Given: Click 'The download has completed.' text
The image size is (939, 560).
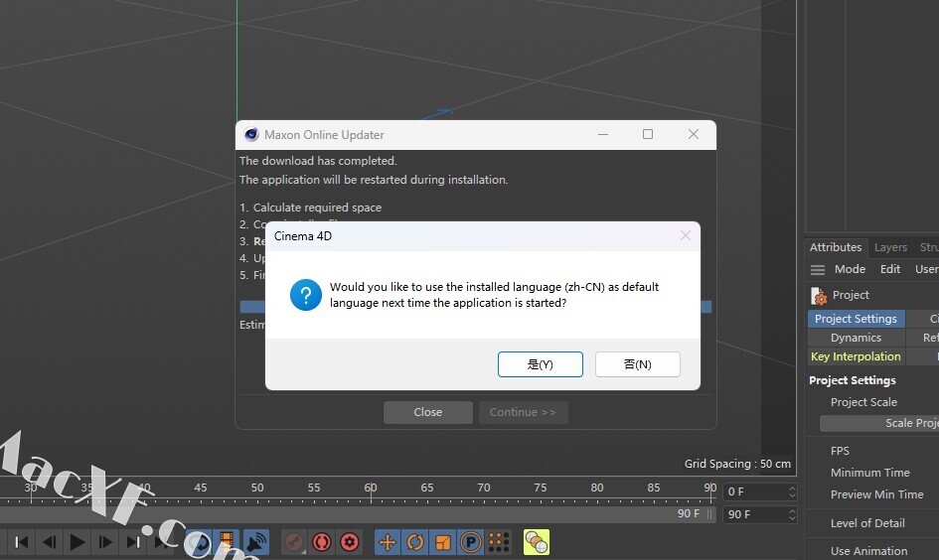Looking at the screenshot, I should point(318,161).
